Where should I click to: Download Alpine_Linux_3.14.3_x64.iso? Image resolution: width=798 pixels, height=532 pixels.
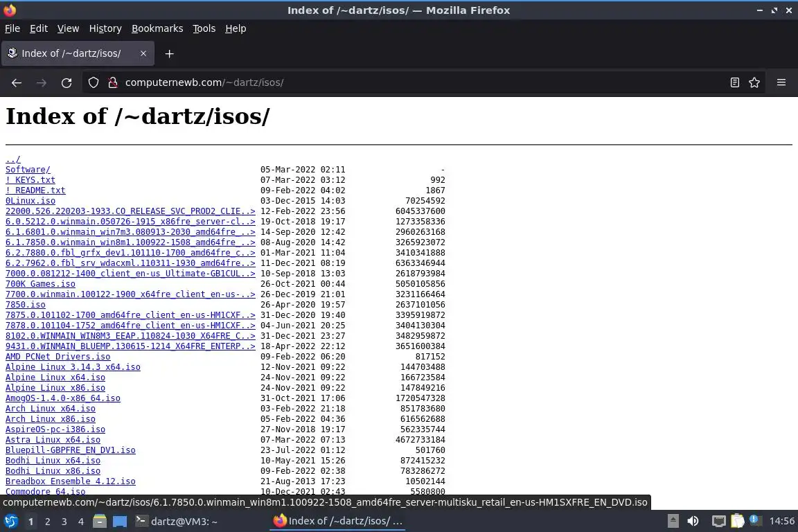point(73,367)
